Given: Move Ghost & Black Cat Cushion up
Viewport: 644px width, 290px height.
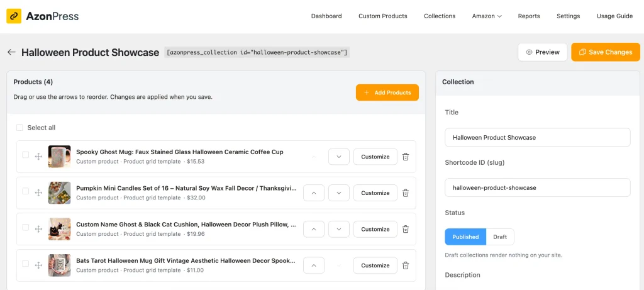Looking at the screenshot, I should [314, 229].
